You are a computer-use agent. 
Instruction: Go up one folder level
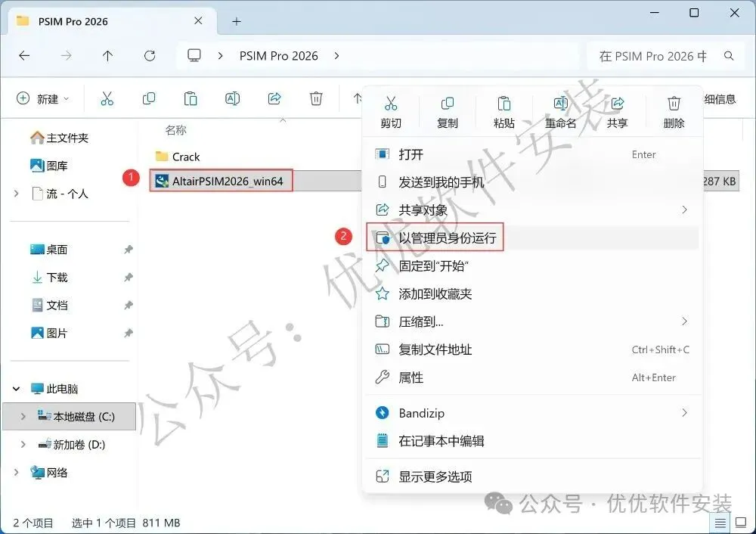pyautogui.click(x=107, y=56)
